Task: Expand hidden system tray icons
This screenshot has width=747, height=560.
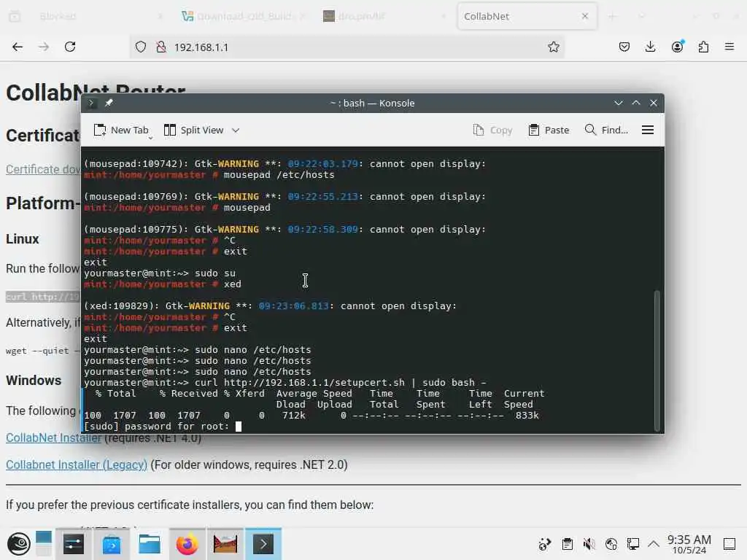Action: (654, 544)
